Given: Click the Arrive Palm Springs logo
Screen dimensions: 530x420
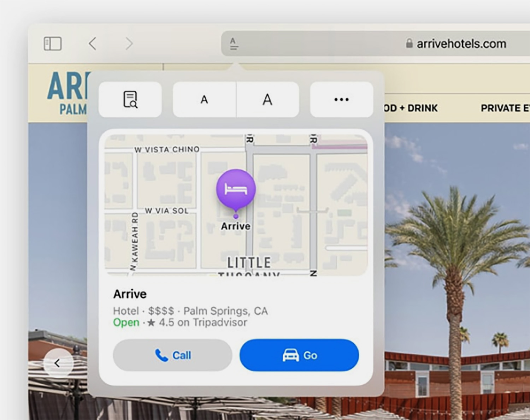Looking at the screenshot, I should click(x=67, y=93).
